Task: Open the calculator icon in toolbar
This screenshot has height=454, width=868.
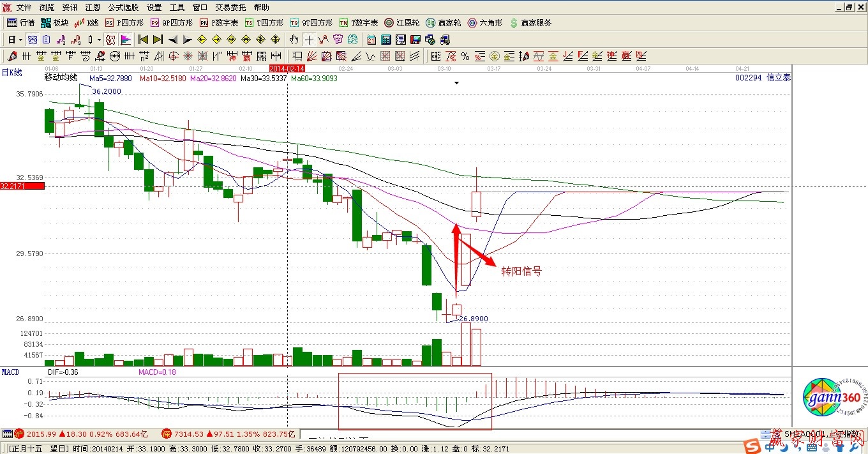Action: point(385,40)
